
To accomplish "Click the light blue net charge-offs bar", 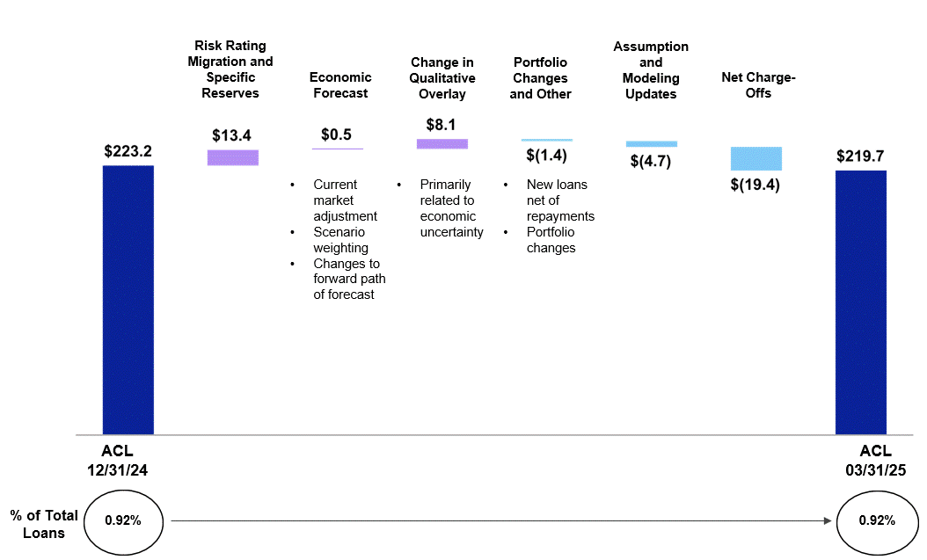I will pyautogui.click(x=756, y=158).
